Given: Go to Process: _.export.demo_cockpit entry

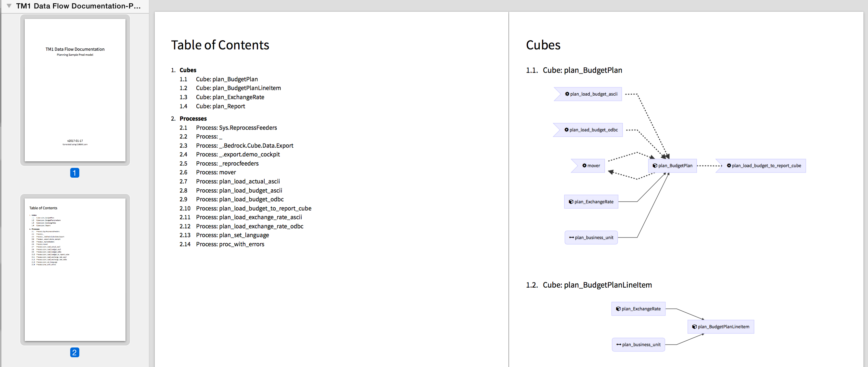Looking at the screenshot, I should click(x=238, y=154).
